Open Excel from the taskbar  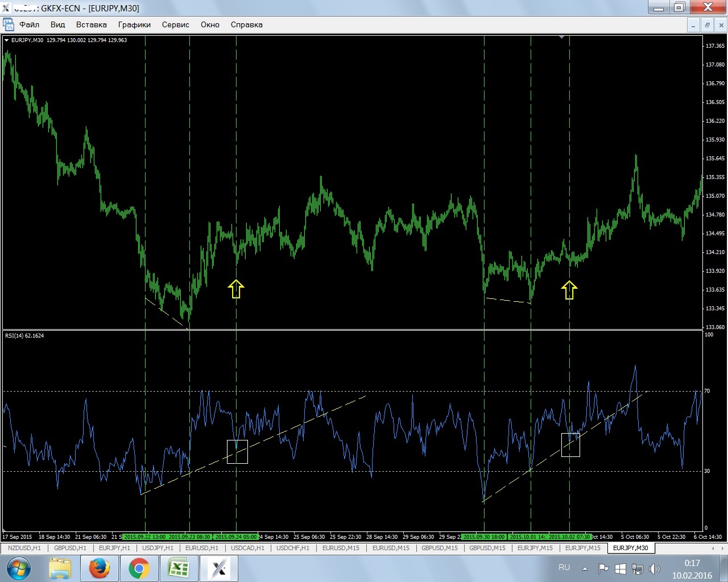tap(179, 568)
